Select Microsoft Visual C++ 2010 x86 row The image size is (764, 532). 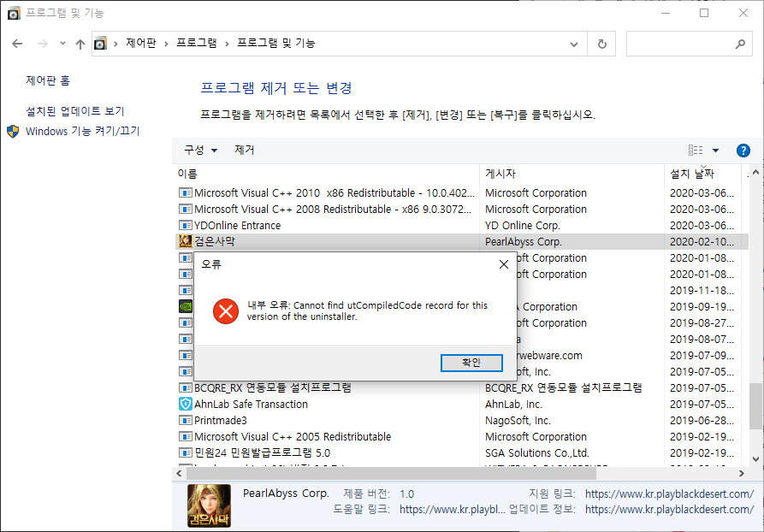pos(461,193)
